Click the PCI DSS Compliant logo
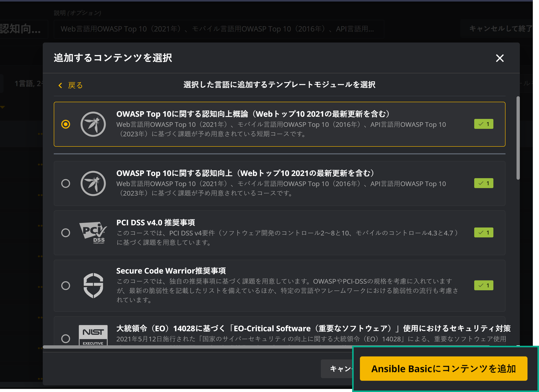The image size is (539, 392). tap(93, 233)
